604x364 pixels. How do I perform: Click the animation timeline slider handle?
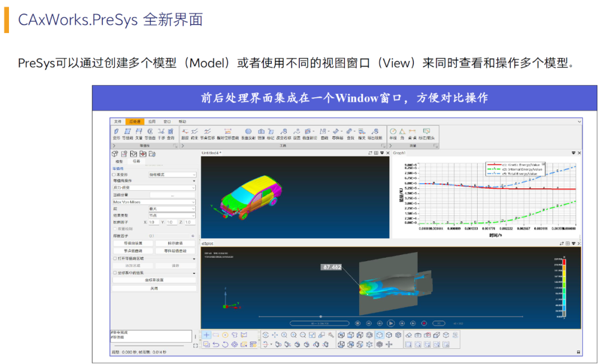point(320,316)
